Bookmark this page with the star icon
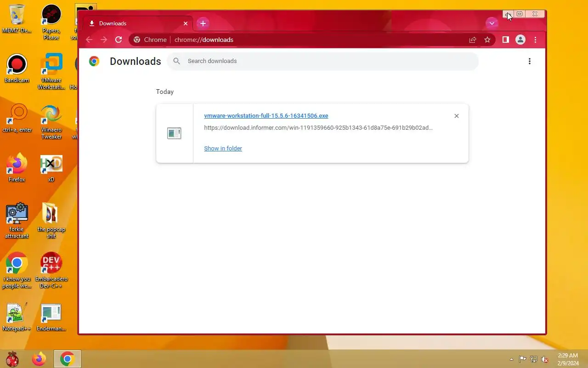The width and height of the screenshot is (588, 368). pyautogui.click(x=487, y=40)
